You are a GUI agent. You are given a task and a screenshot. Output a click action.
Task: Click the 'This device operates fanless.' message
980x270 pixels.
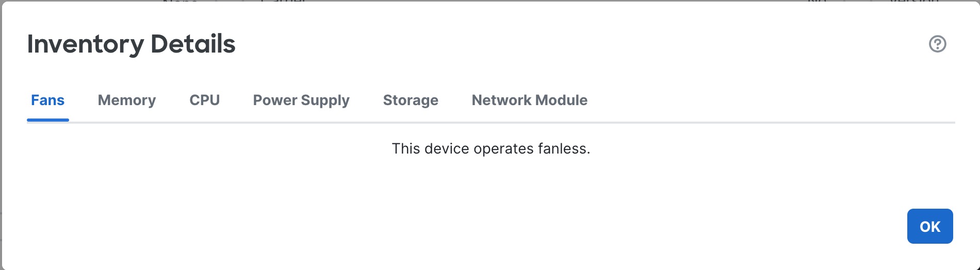click(491, 149)
